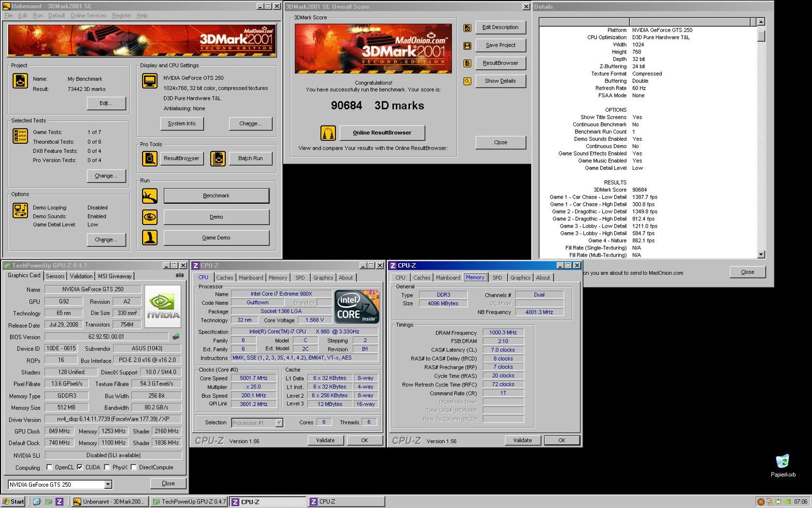
Task: Click the ResultBrowser magnifier icon in Pro Tools
Action: click(x=150, y=158)
